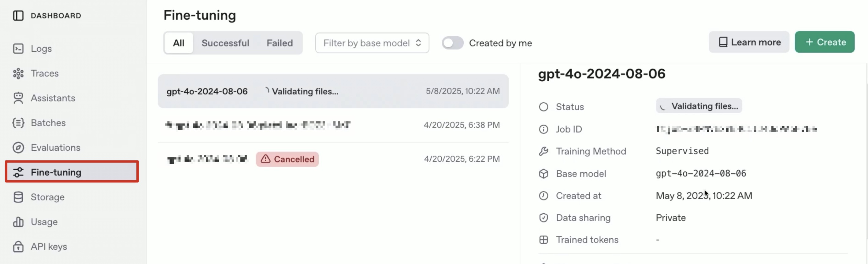The height and width of the screenshot is (264, 868).
Task: Click the 5/8/2025, 10:22 AM timestamp
Action: [463, 91]
